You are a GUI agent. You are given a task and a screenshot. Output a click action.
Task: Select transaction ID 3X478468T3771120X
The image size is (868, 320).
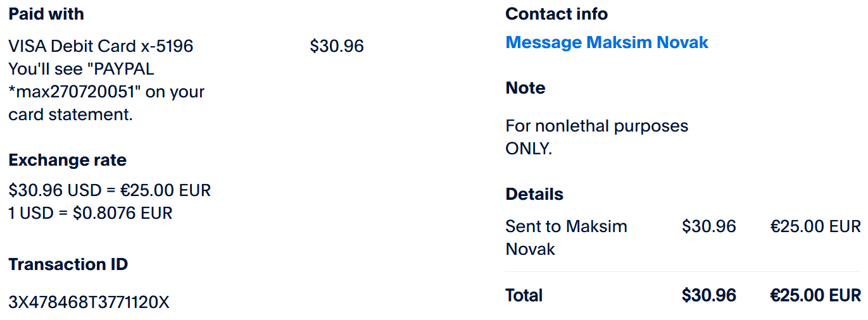tap(89, 302)
